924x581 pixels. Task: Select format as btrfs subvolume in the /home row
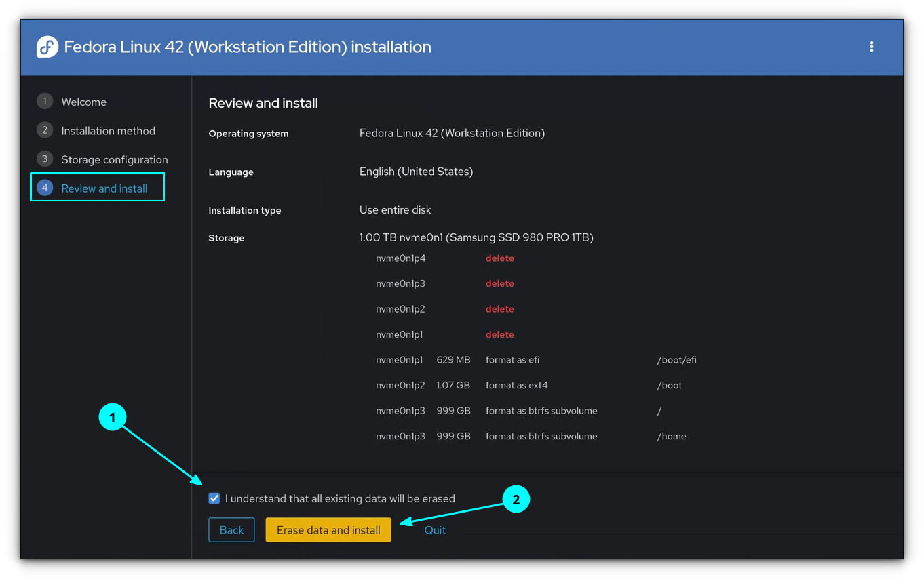541,436
